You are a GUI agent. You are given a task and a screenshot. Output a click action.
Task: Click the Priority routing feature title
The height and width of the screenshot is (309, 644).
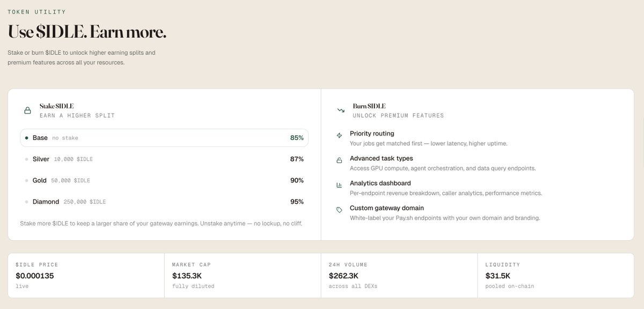372,134
